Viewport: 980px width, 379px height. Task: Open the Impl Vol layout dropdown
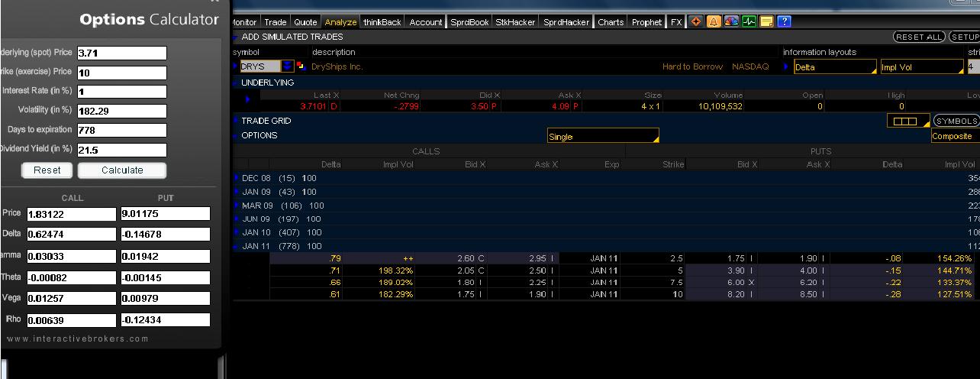pyautogui.click(x=921, y=67)
